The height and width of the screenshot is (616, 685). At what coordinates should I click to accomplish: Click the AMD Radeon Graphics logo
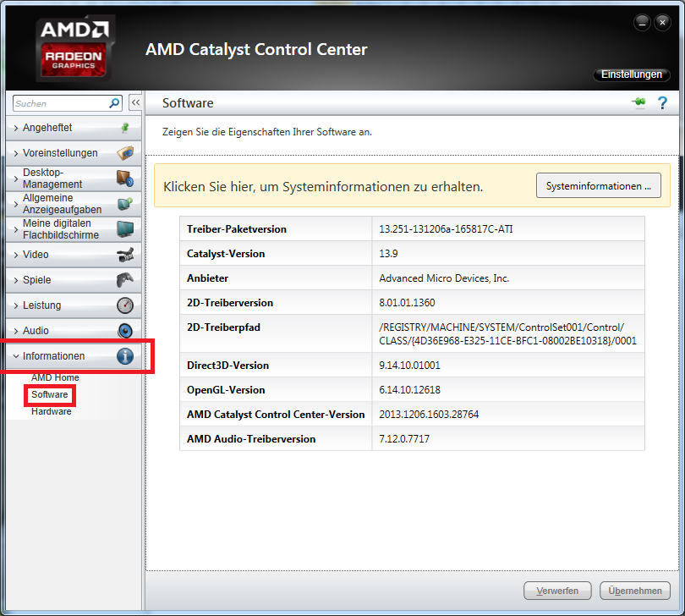tap(74, 48)
